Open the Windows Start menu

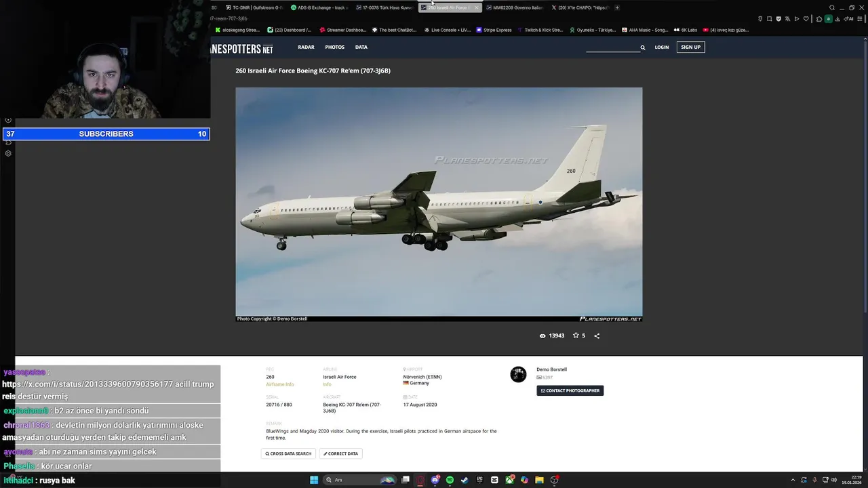[314, 480]
